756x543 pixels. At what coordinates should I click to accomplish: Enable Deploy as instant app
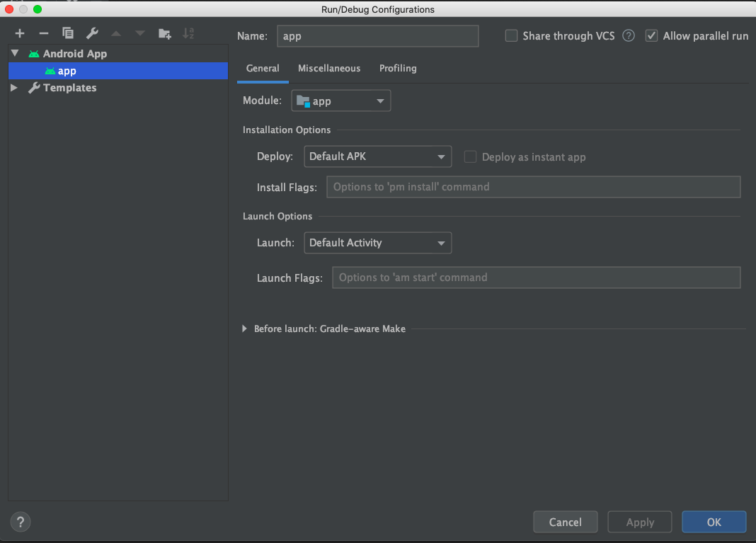click(470, 156)
